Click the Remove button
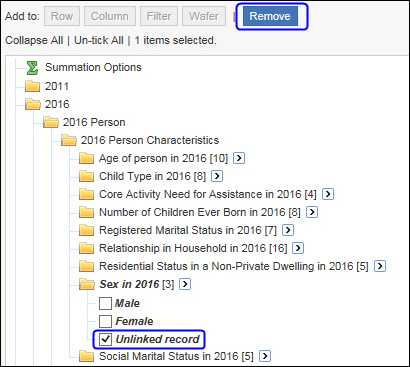 pos(270,16)
